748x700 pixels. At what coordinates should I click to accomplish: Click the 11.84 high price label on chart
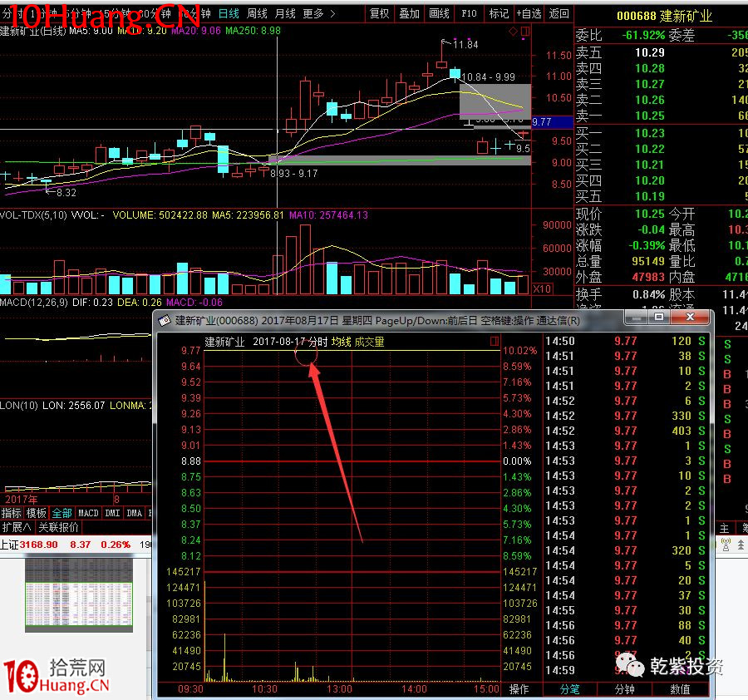point(465,45)
